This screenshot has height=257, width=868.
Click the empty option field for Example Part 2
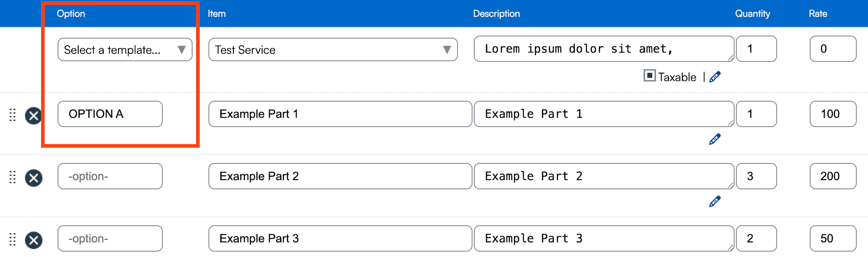point(110,176)
